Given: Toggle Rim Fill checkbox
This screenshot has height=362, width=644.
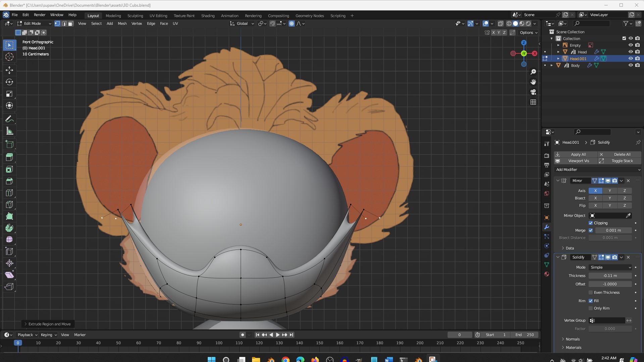Looking at the screenshot, I should click(591, 301).
